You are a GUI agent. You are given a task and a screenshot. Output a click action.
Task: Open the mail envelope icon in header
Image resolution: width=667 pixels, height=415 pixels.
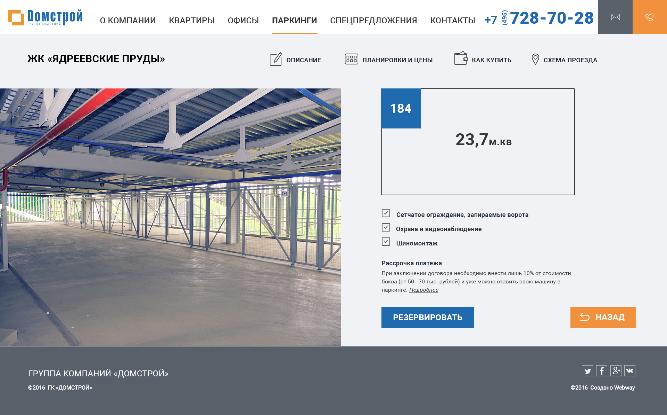(615, 17)
